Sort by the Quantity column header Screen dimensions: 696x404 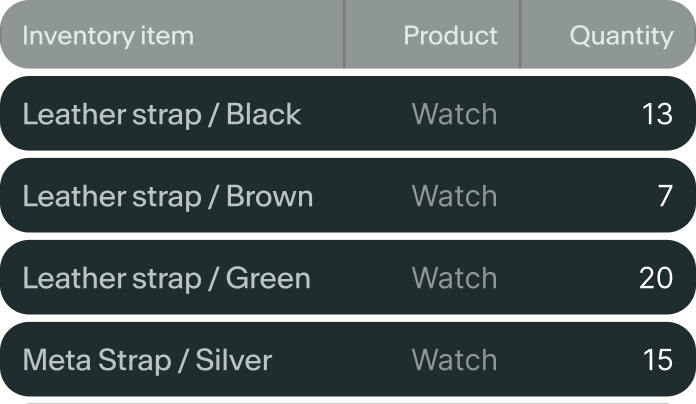pos(621,37)
